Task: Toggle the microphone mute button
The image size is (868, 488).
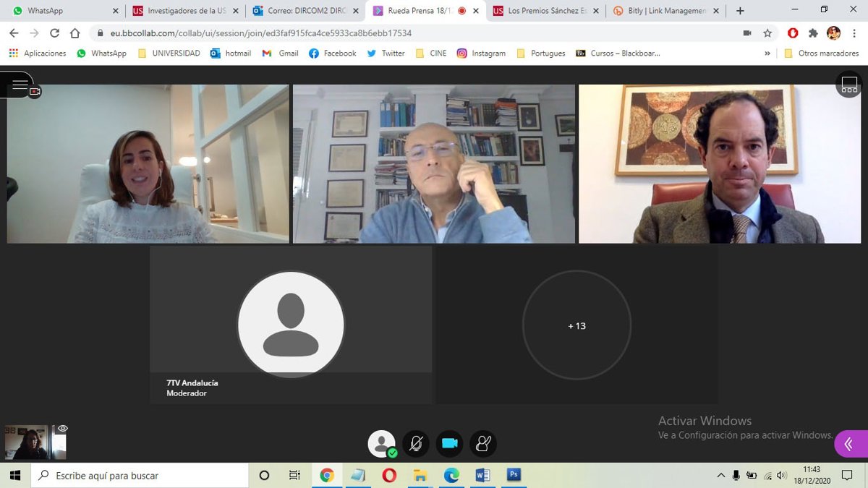Action: click(416, 443)
